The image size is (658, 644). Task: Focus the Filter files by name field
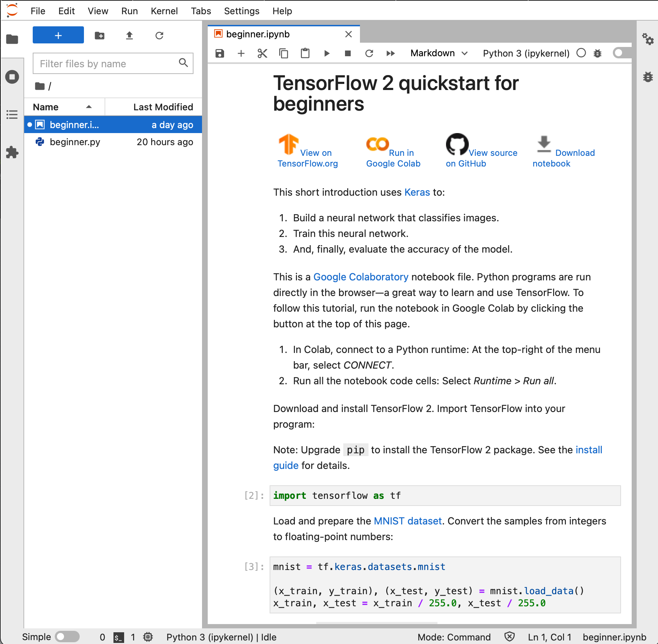pyautogui.click(x=113, y=63)
